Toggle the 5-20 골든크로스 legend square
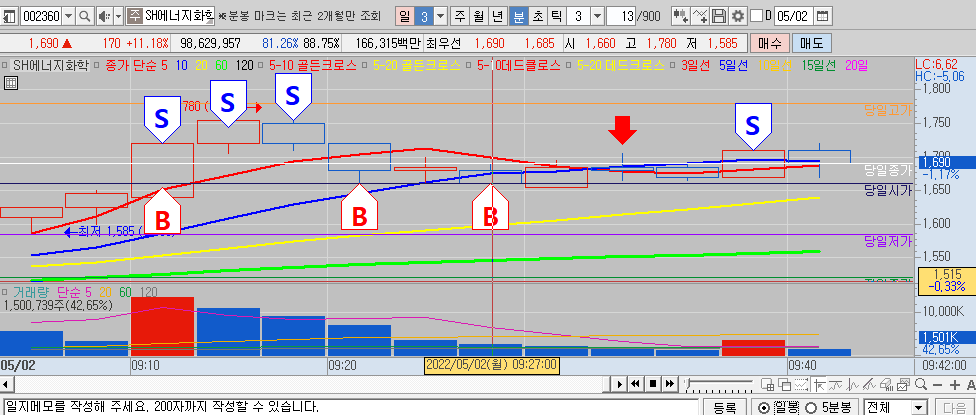The height and width of the screenshot is (415, 976). tap(365, 65)
